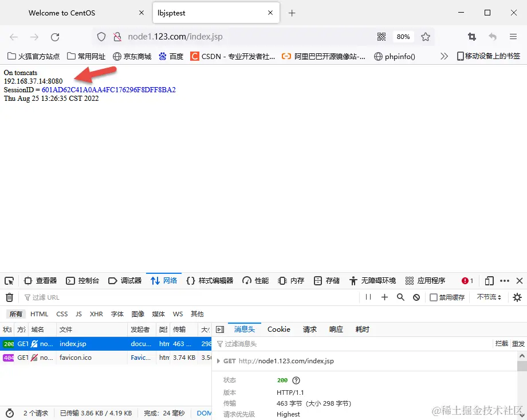This screenshot has height=420, width=527.
Task: Open the QR code icon in address bar
Action: coord(381,37)
